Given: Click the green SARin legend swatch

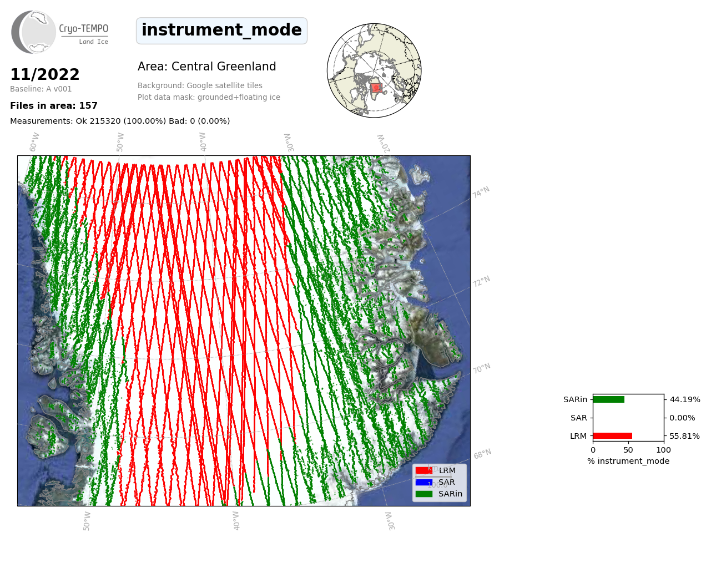Looking at the screenshot, I should coord(423,494).
